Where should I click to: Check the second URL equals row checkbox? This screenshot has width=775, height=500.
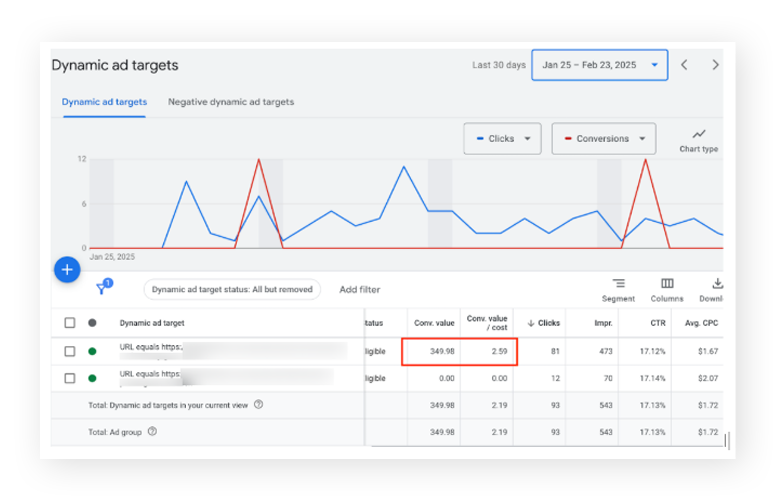tap(70, 378)
